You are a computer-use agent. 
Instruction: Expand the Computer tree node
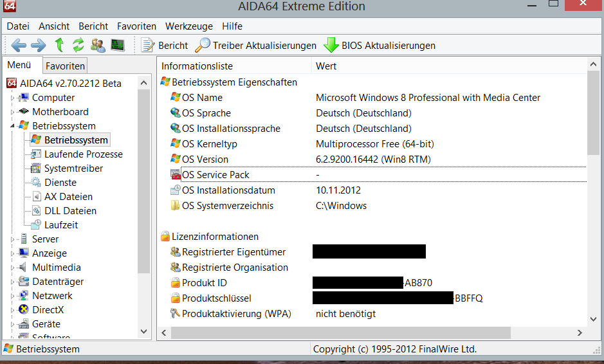click(12, 98)
